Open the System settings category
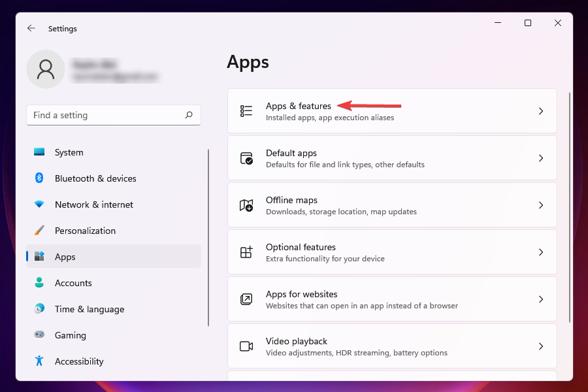Screen dimensions: 588x392 (114, 152)
